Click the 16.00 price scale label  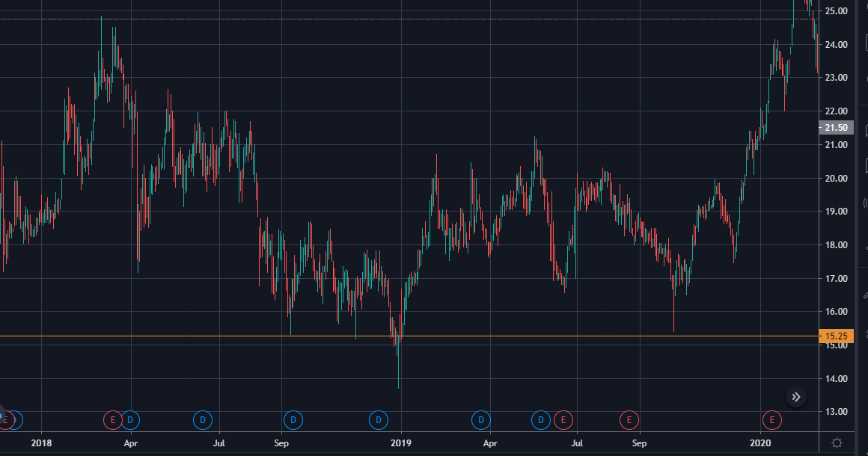click(836, 312)
